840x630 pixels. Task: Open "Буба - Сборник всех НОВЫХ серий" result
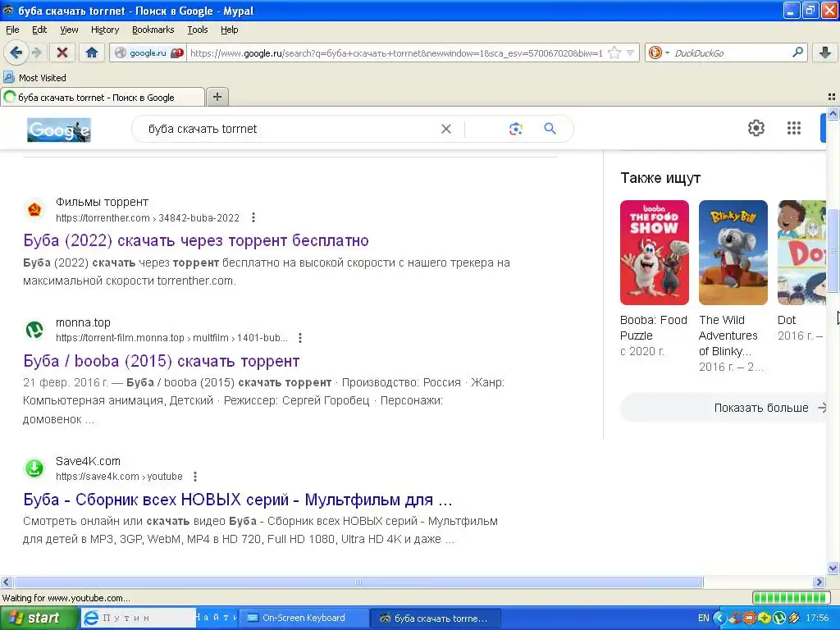[x=238, y=500]
